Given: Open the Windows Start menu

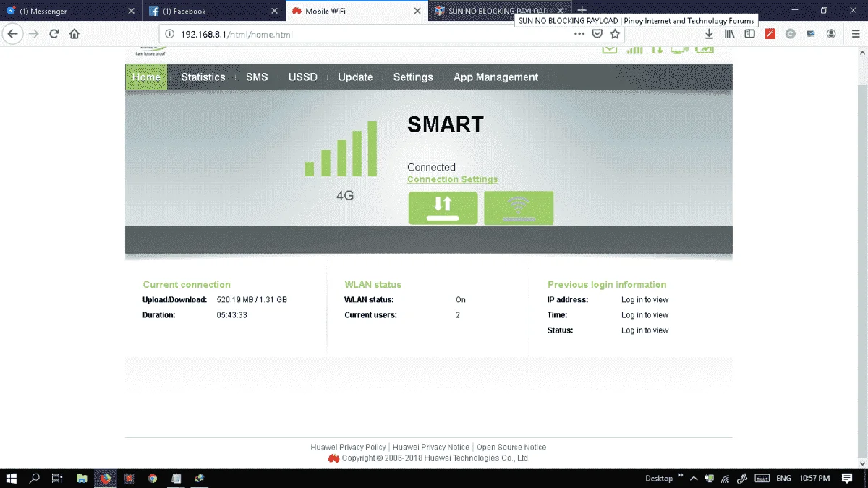Looking at the screenshot, I should 12,478.
